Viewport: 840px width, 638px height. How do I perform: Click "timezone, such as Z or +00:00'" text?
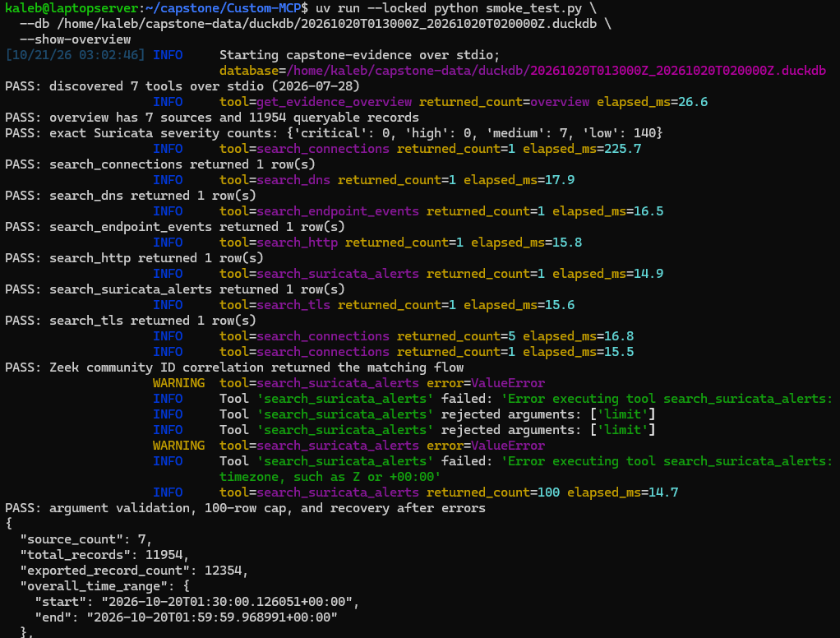pyautogui.click(x=330, y=477)
